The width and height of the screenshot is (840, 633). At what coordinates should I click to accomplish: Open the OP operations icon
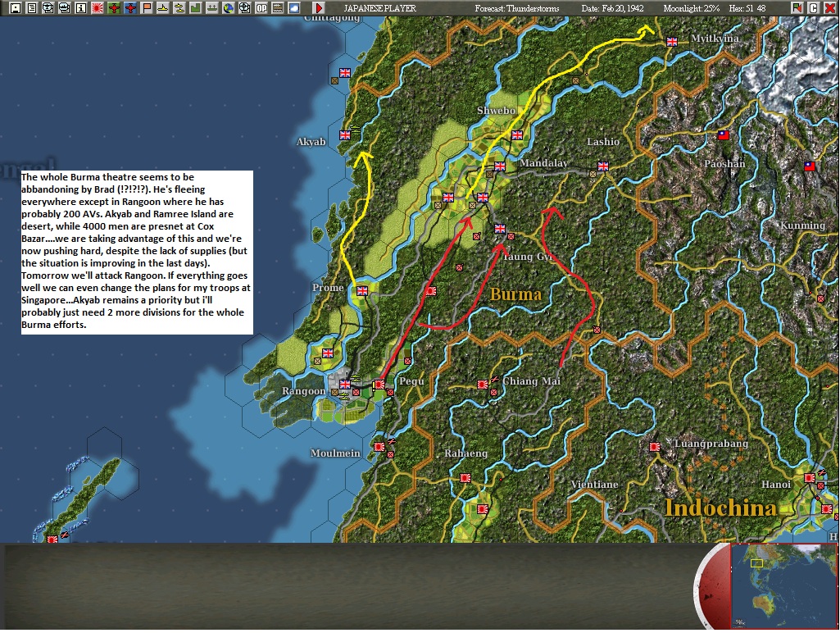[x=261, y=8]
